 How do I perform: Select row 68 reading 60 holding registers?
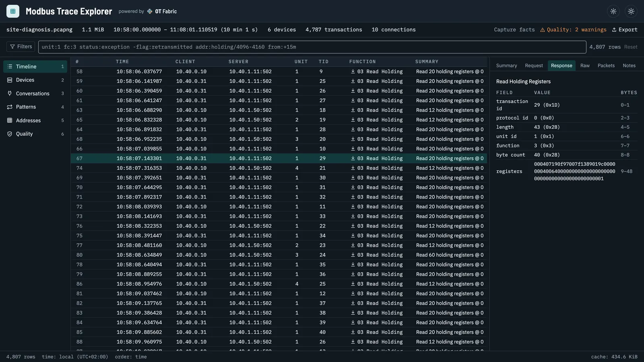(279, 139)
